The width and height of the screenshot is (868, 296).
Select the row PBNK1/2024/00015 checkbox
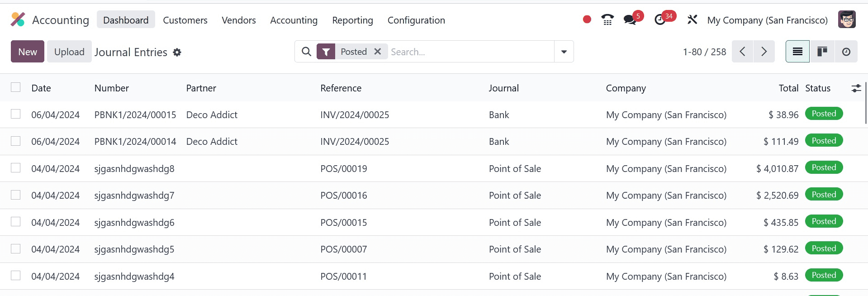[16, 114]
